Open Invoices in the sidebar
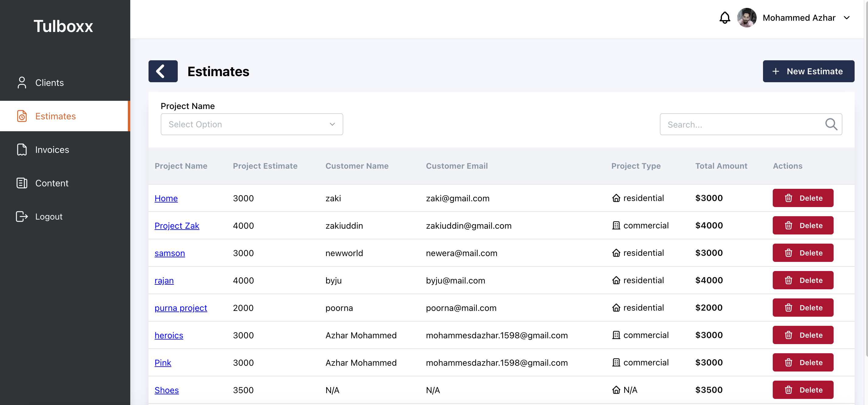868x405 pixels. point(65,150)
